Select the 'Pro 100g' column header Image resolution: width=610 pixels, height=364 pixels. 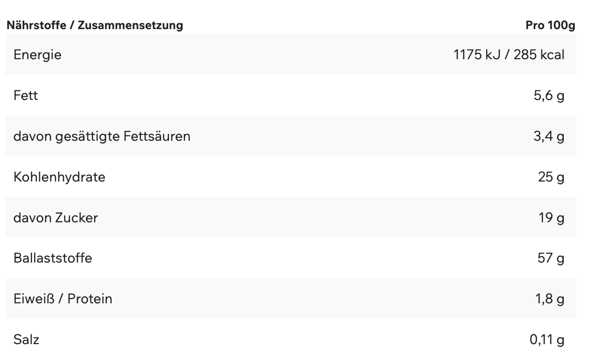(x=550, y=25)
